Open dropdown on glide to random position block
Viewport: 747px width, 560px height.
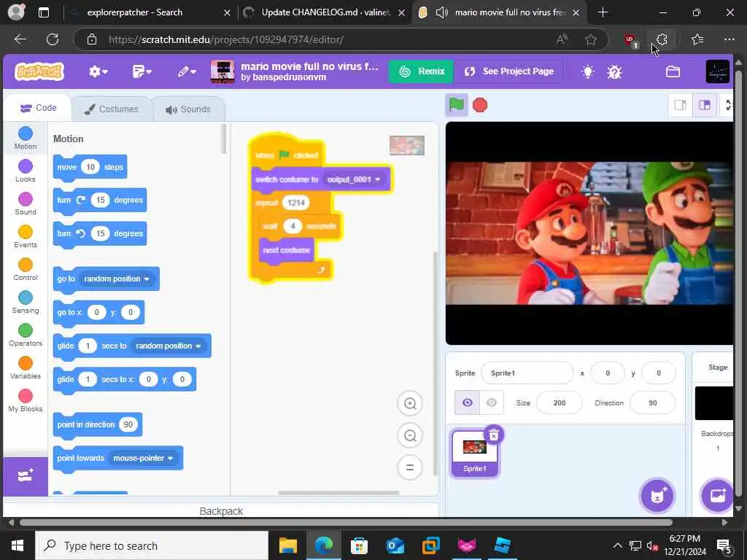[x=169, y=346]
